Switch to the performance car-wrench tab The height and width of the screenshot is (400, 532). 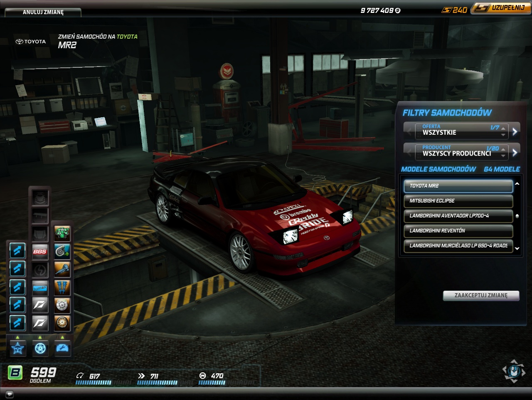pos(62,348)
